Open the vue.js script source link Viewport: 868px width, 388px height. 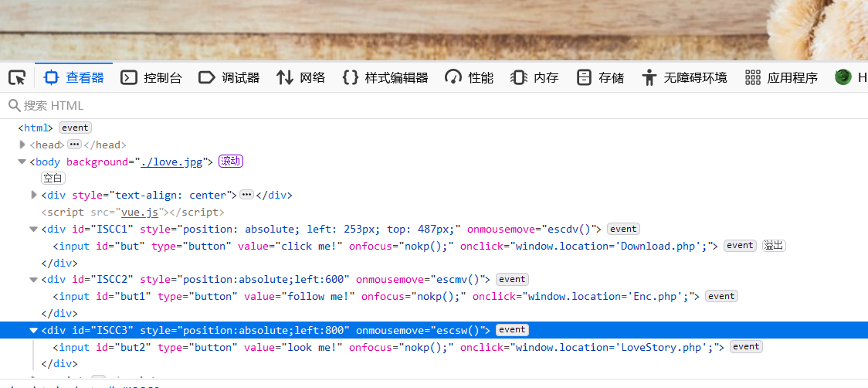[x=140, y=212]
